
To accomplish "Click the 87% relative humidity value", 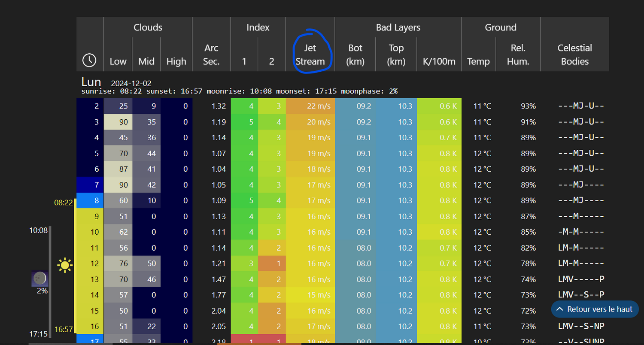I will 528,216.
